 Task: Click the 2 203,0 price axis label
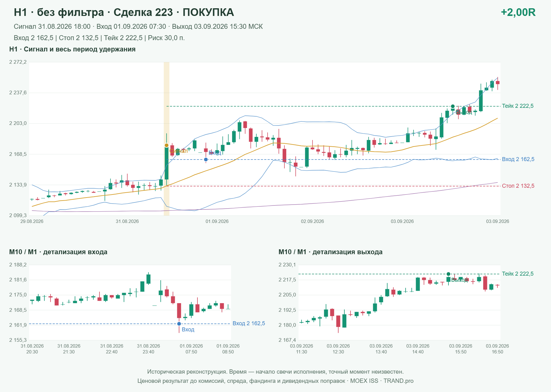[18, 123]
